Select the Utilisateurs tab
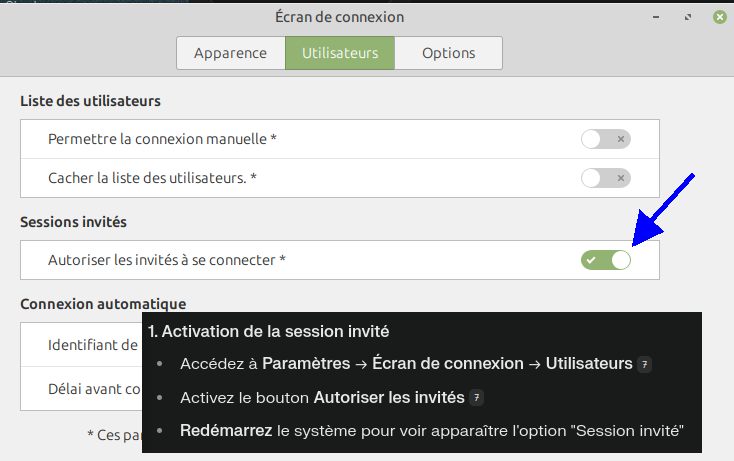 click(340, 53)
